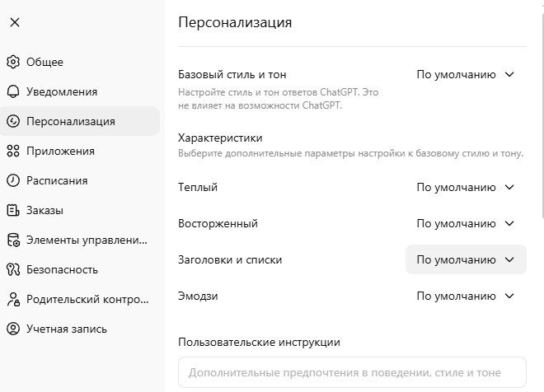Click the Родительский контроль icon
Image resolution: width=544 pixels, height=392 pixels.
click(x=12, y=299)
